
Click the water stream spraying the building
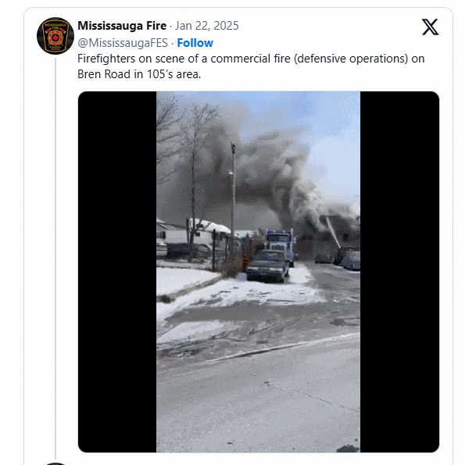pyautogui.click(x=333, y=233)
